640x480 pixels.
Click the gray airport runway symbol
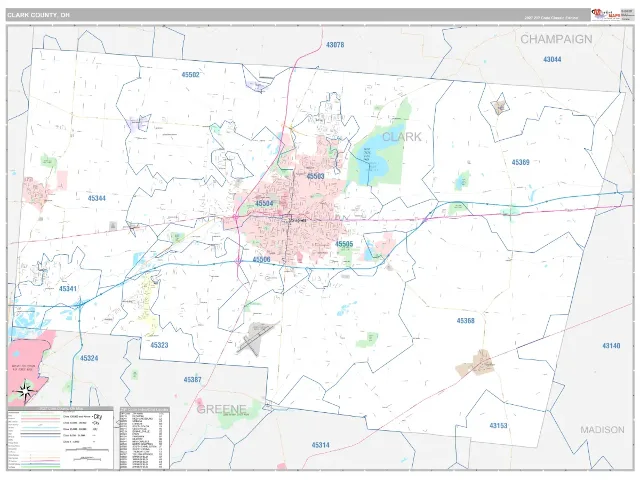257,338
